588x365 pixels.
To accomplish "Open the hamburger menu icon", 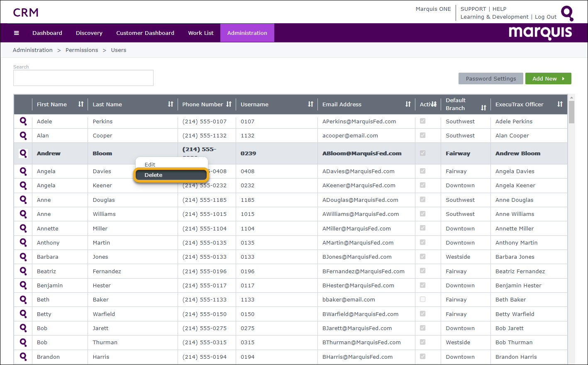I will click(x=17, y=33).
